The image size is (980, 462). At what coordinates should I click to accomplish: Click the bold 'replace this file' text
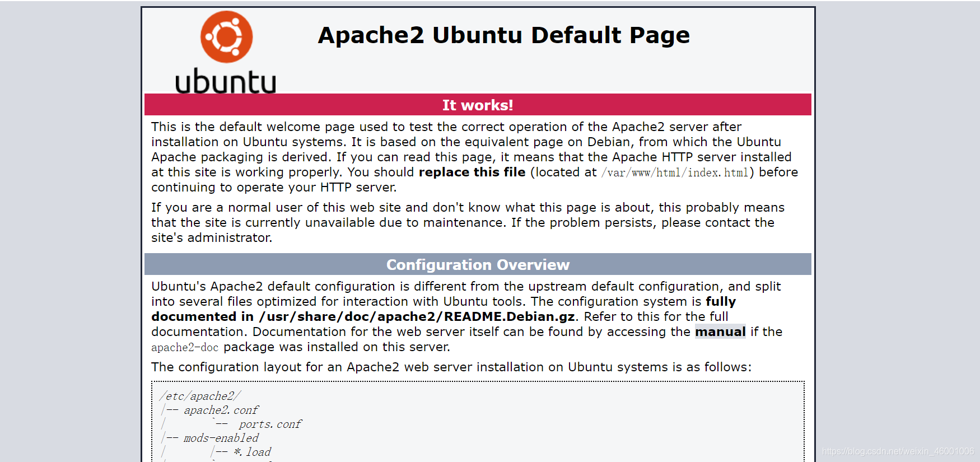[472, 172]
